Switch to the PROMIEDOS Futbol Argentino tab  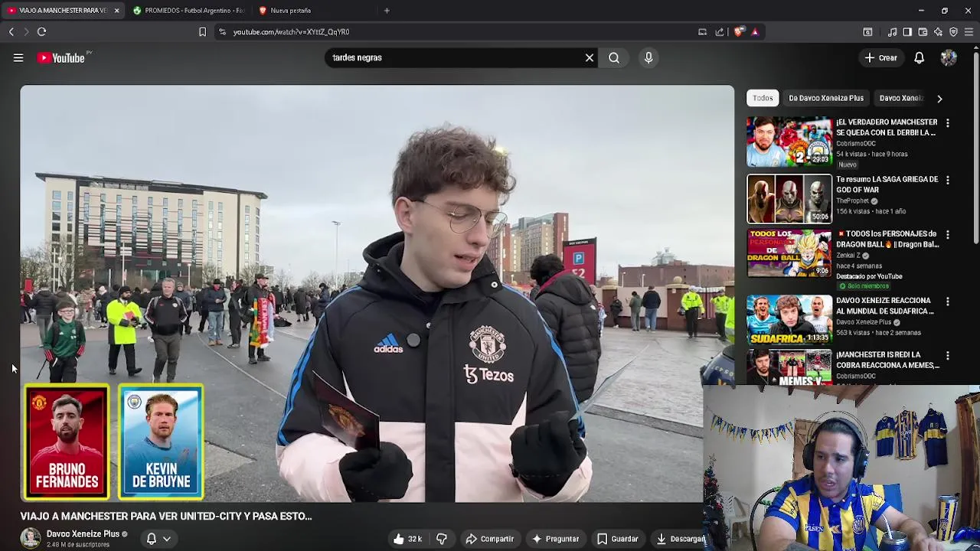pyautogui.click(x=188, y=11)
